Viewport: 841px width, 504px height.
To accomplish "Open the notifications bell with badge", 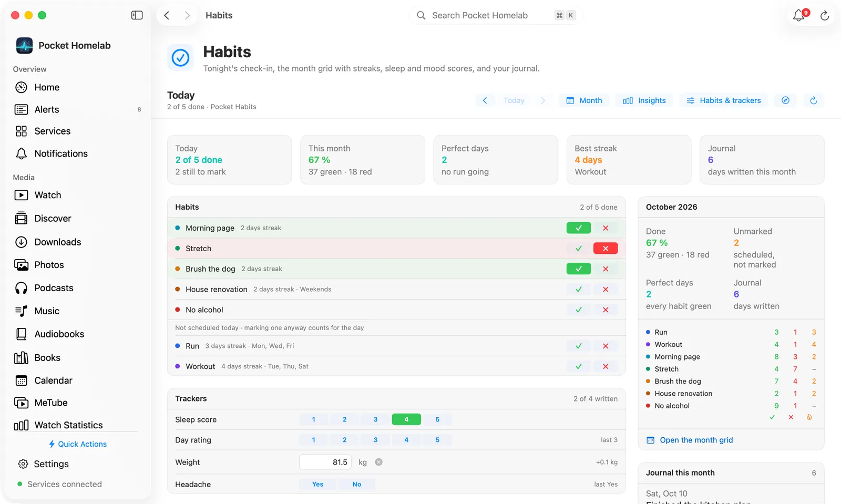I will [799, 15].
